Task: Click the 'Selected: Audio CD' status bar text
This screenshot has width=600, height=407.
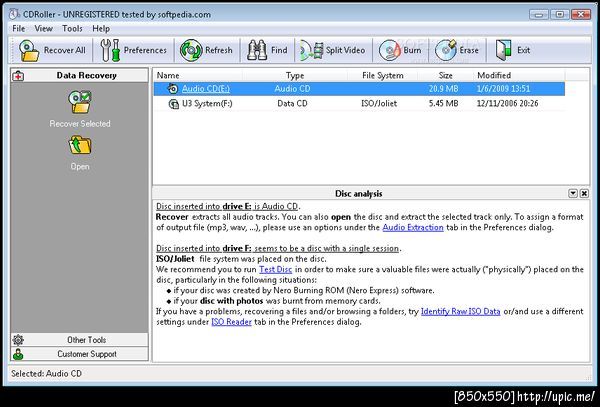Action: pos(46,374)
